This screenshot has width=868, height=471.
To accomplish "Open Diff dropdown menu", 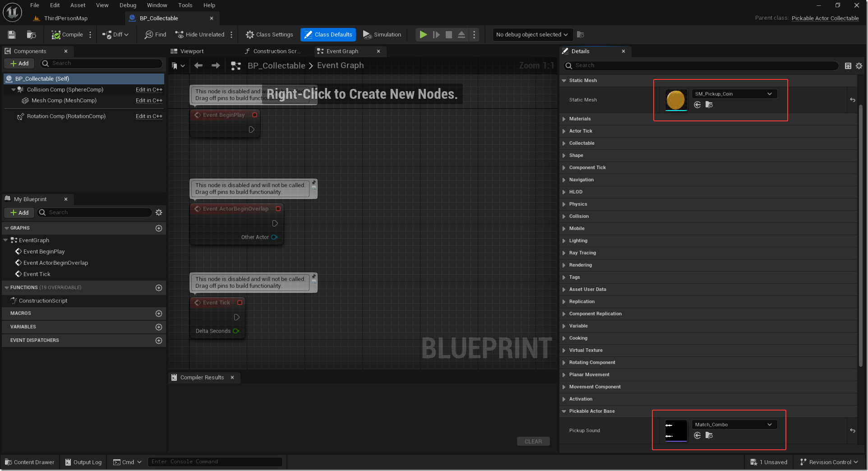I will [x=115, y=35].
